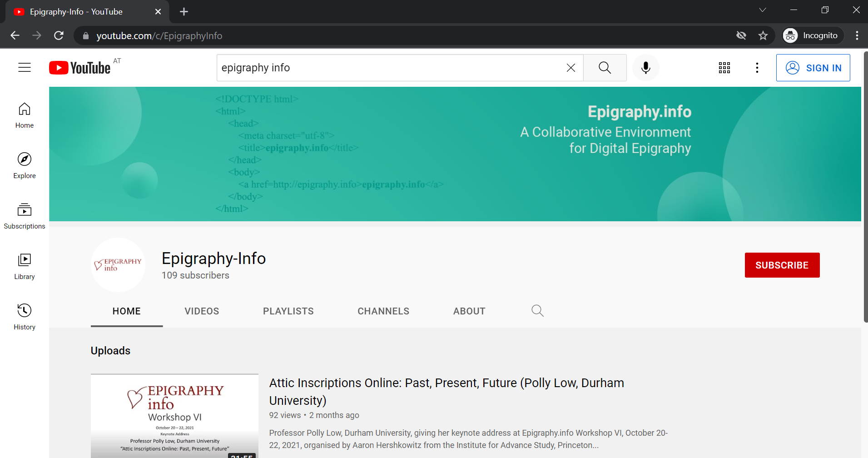Viewport: 868px width, 458px height.
Task: Click the Uploads section heading
Action: tap(110, 351)
